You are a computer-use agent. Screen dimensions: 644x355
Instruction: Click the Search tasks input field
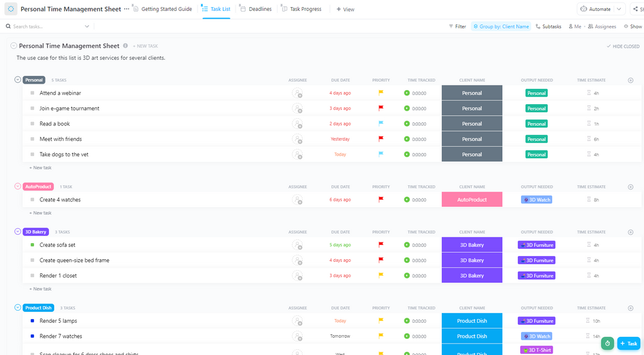pyautogui.click(x=45, y=26)
